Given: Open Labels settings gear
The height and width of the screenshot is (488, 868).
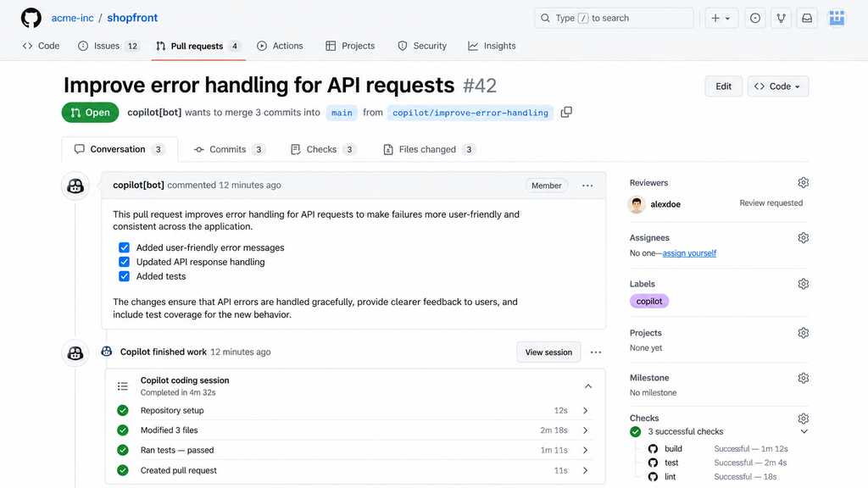Looking at the screenshot, I should click(x=804, y=284).
